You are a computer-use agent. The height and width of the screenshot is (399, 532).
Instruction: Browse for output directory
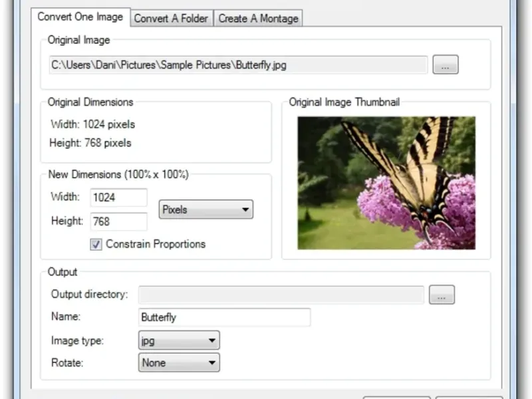[442, 295]
